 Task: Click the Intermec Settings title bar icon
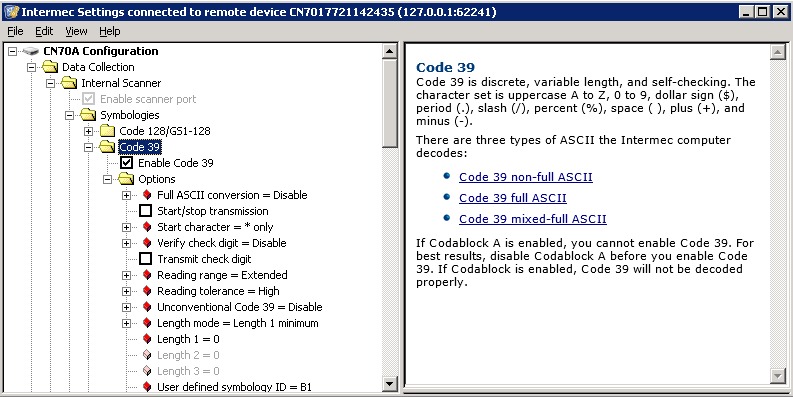coord(11,12)
